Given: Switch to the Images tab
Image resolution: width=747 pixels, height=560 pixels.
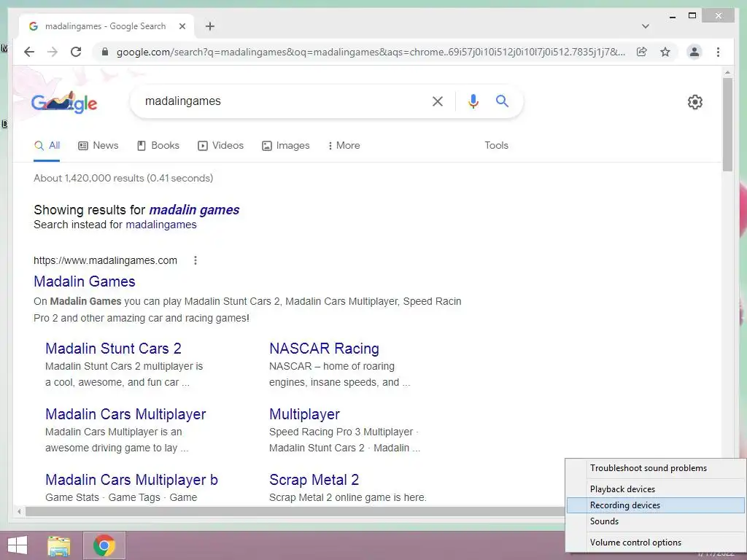Looking at the screenshot, I should click(x=286, y=146).
